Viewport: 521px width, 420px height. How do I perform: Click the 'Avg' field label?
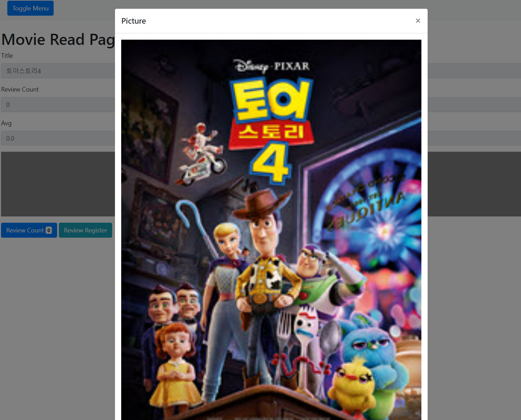coord(6,123)
